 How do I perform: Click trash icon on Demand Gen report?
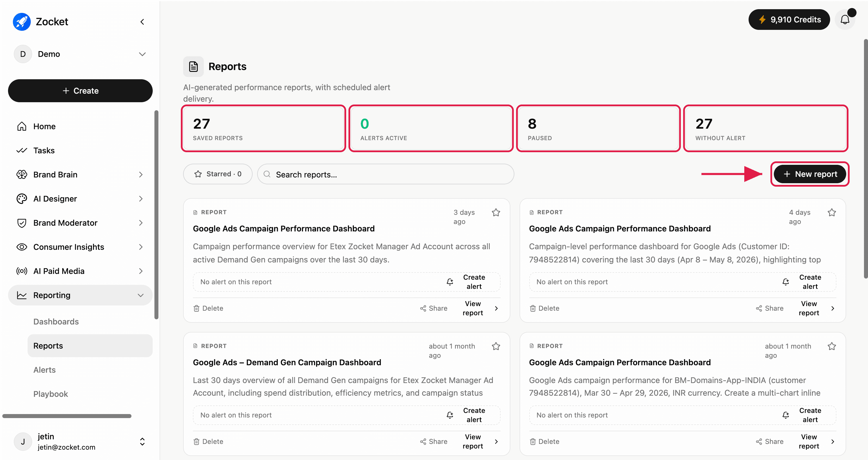(x=196, y=441)
